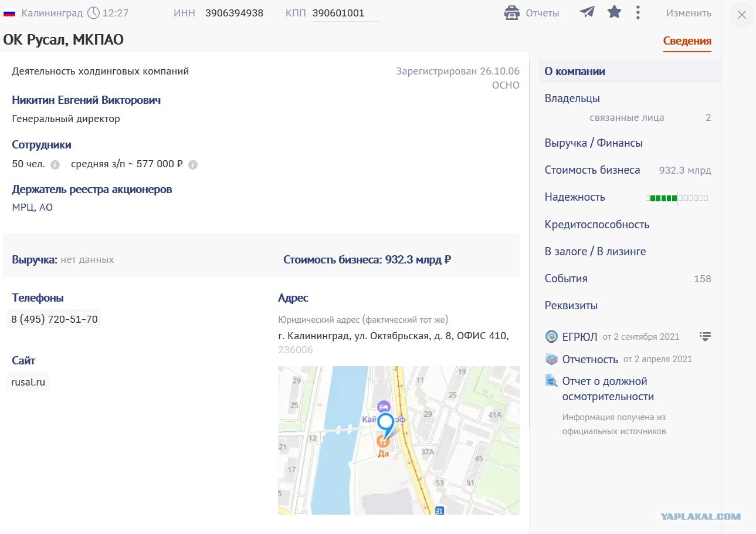The width and height of the screenshot is (756, 534).
Task: Open Стоимость бизнеса in sidebar
Action: pyautogui.click(x=592, y=170)
